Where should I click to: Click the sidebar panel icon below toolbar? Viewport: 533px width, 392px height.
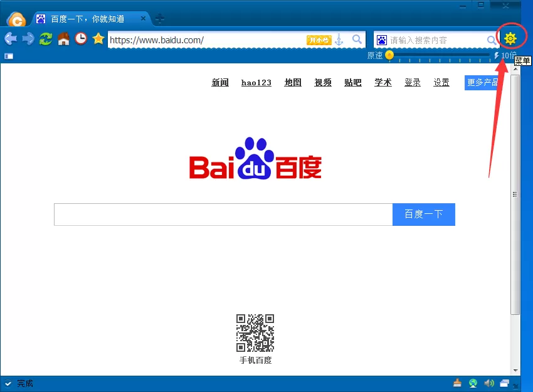[x=9, y=56]
